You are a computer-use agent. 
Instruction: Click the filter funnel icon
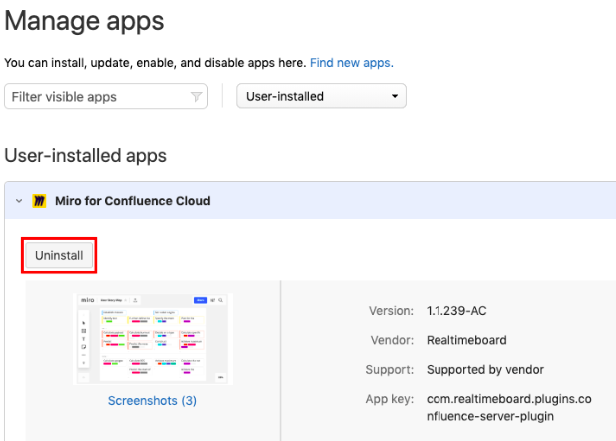tap(196, 97)
